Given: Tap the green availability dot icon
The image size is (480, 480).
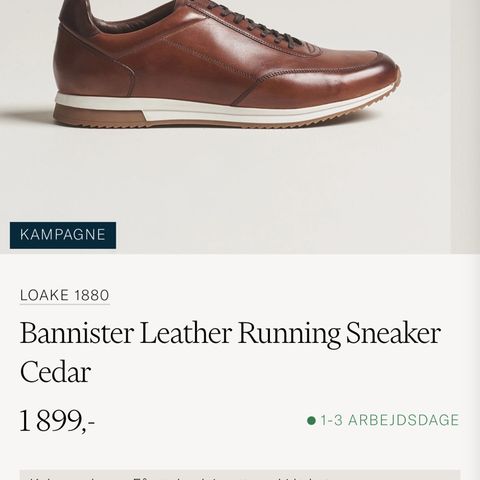Looking at the screenshot, I should click(311, 421).
